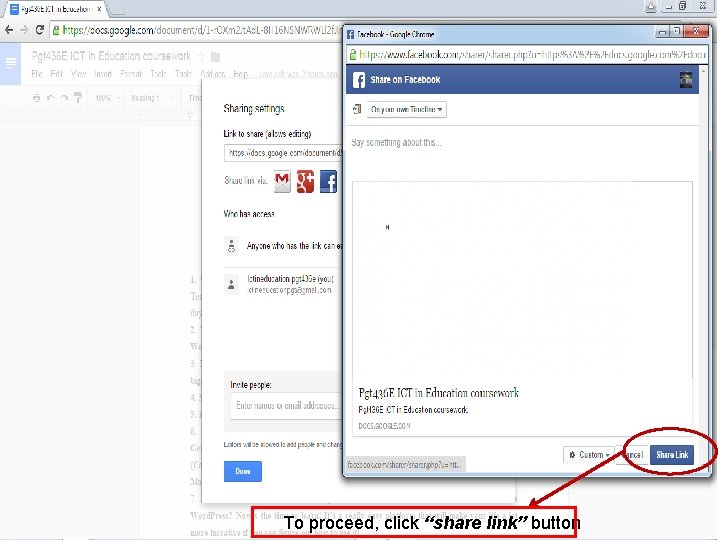This screenshot has height=540, width=720.
Task: Close the Pgt436E browser tab
Action: coord(99,9)
